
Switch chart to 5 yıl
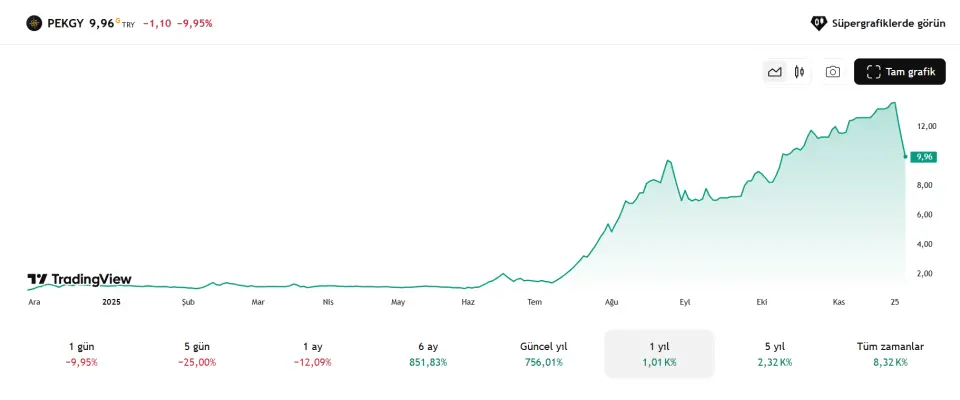point(774,354)
